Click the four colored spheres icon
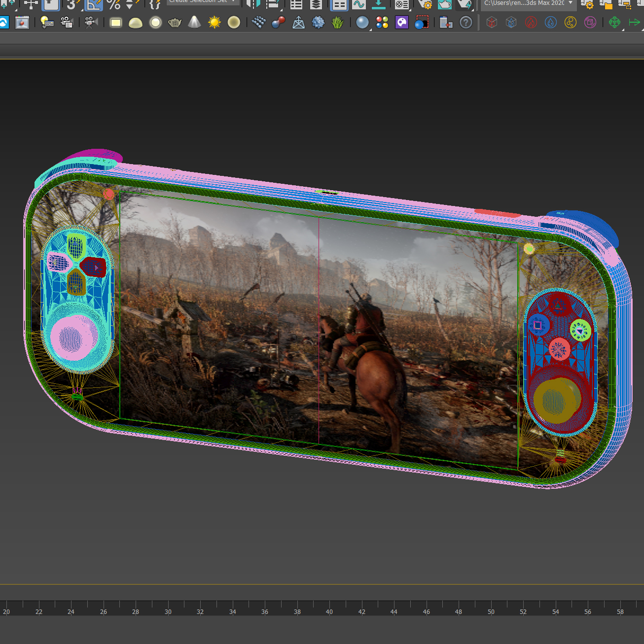Screen dimensions: 644x644 382,23
